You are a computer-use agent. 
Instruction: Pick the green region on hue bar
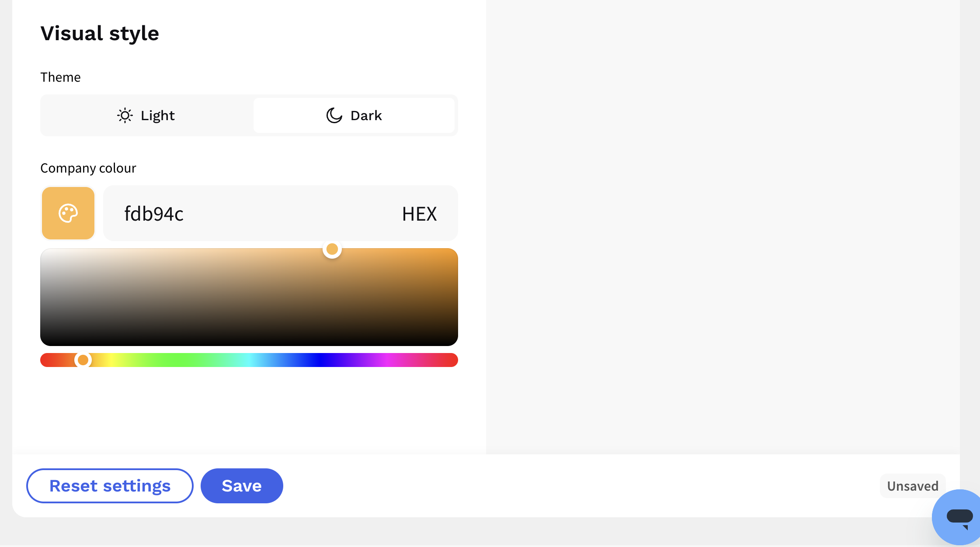(175, 360)
